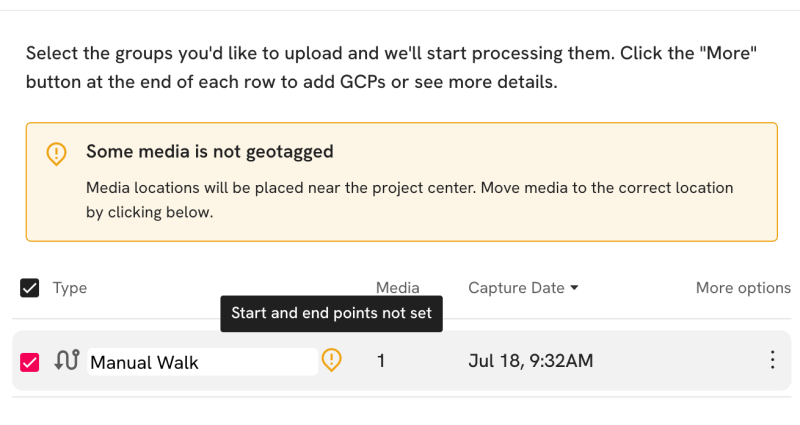Edit the Manual Walk name field

203,362
